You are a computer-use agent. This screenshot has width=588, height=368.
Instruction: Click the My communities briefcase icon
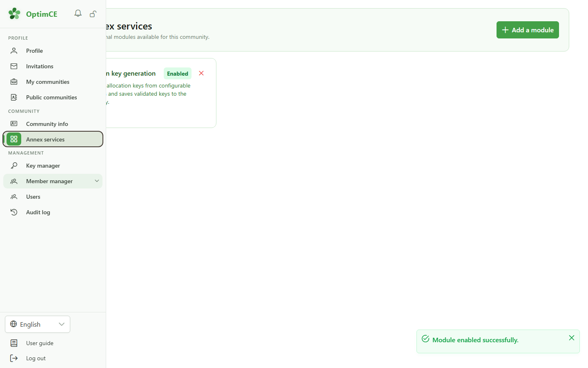click(14, 82)
